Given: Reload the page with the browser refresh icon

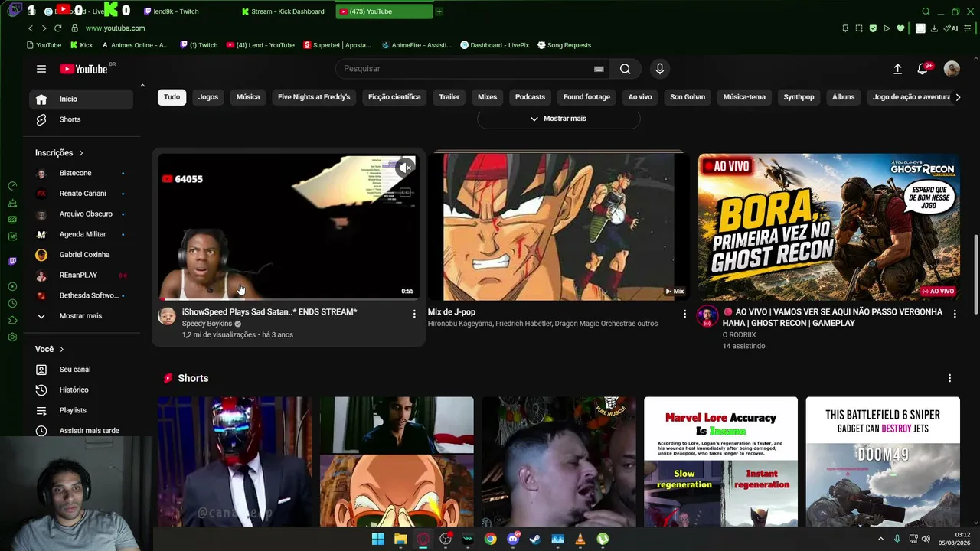Looking at the screenshot, I should (57, 28).
